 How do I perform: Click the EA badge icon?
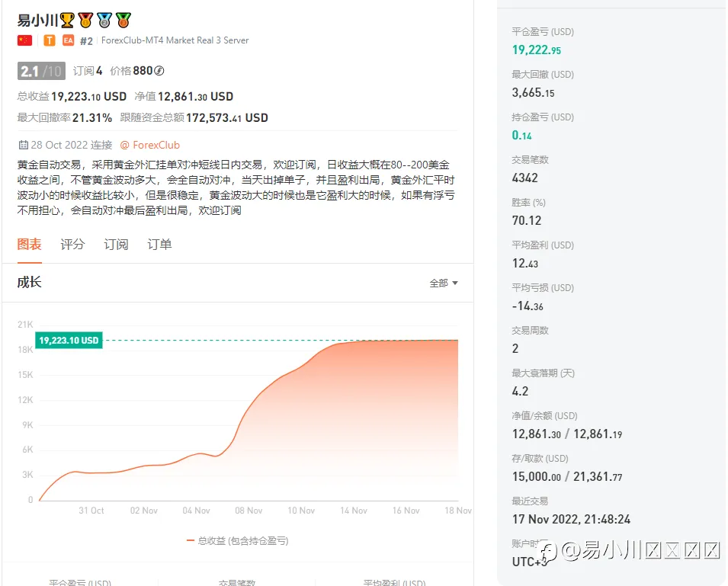(69, 40)
